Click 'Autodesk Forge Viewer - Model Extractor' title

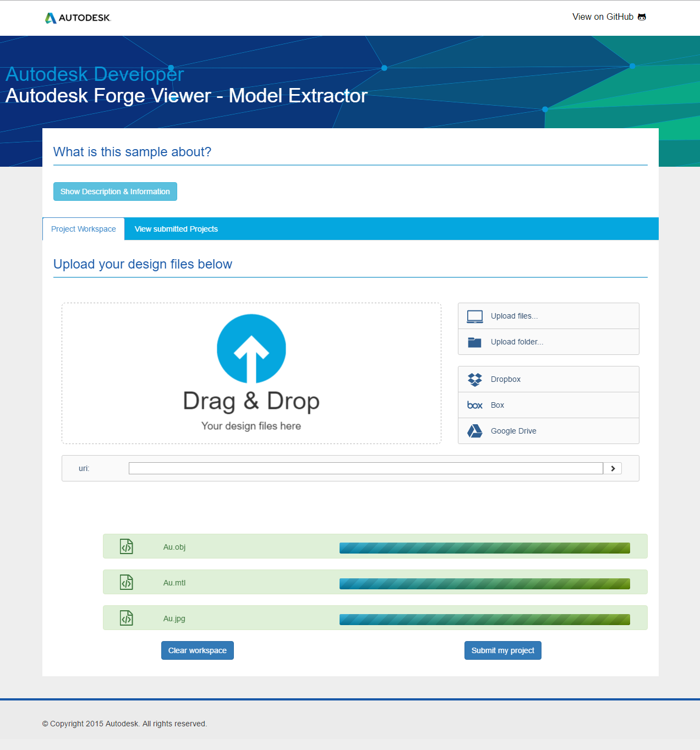pyautogui.click(x=187, y=96)
